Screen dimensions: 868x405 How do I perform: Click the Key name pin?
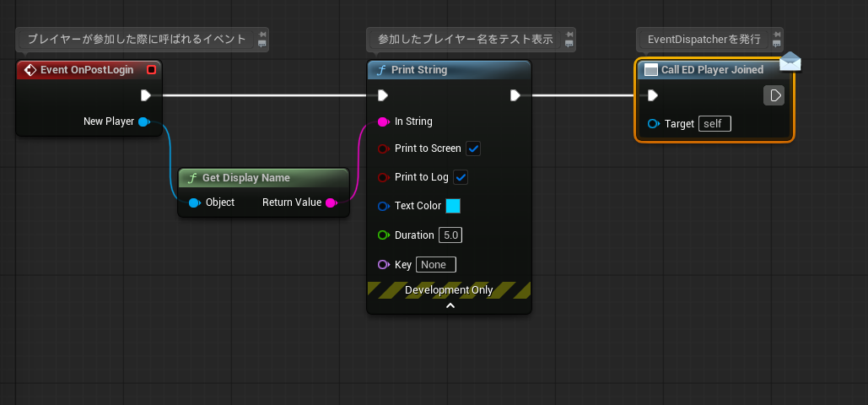(384, 264)
